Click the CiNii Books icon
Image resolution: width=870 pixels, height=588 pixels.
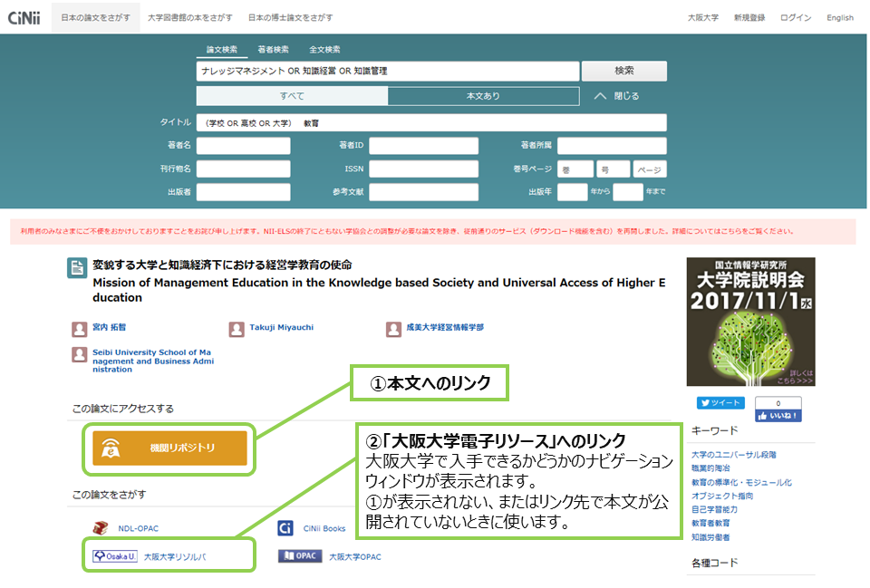[285, 528]
